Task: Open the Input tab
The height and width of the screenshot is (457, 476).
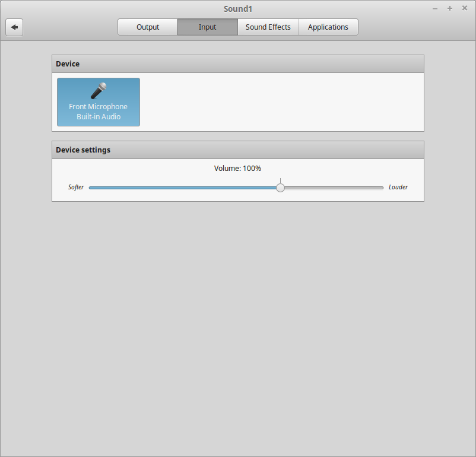Action: point(207,27)
